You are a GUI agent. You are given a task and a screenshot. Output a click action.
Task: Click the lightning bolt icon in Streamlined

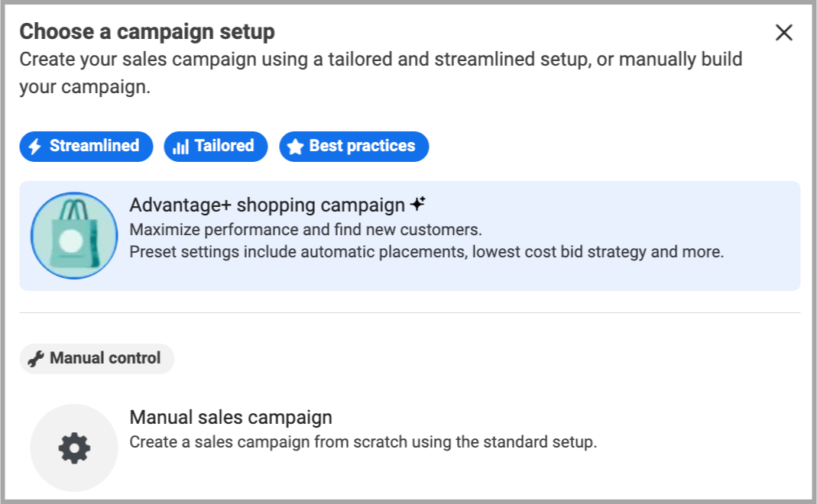34,147
